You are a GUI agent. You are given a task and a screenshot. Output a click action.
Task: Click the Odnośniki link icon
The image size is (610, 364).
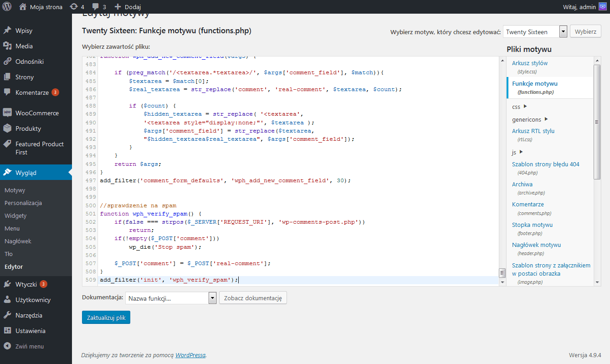point(7,62)
